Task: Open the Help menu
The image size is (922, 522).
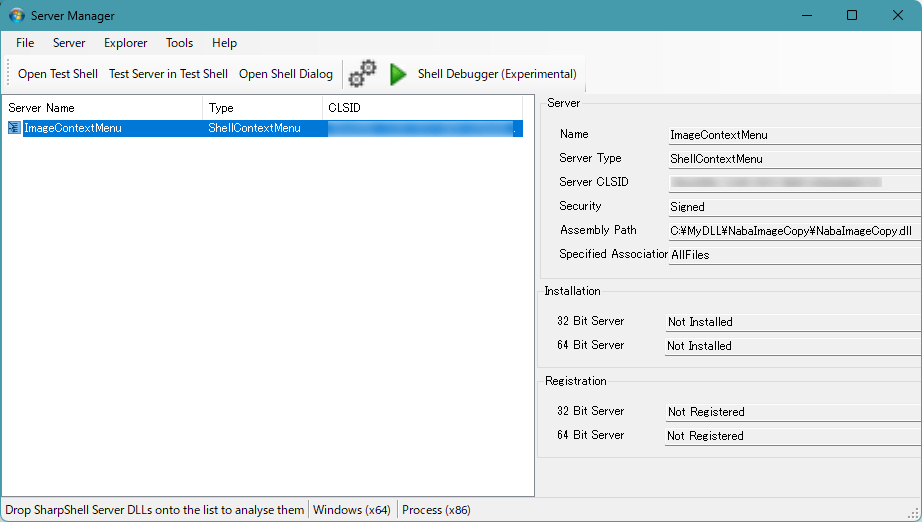Action: click(224, 43)
